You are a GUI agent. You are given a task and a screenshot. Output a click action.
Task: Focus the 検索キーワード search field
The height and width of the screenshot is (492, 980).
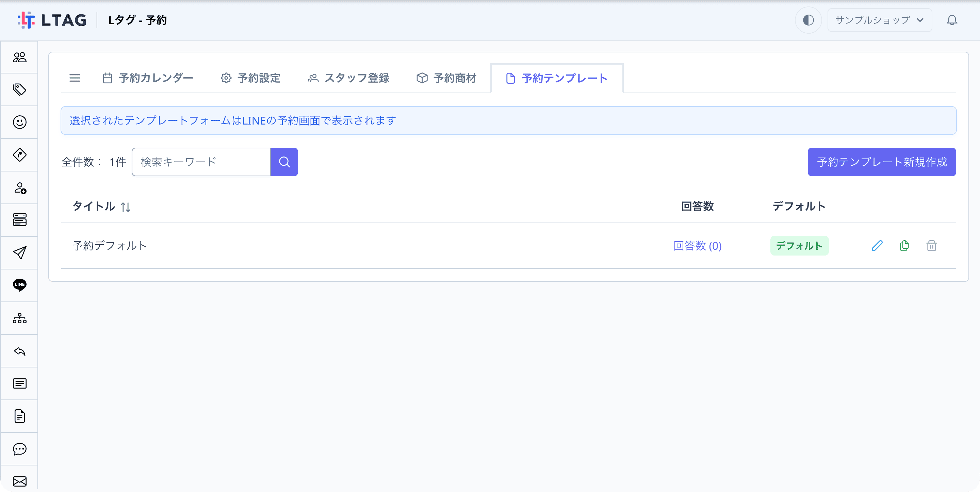tap(201, 162)
